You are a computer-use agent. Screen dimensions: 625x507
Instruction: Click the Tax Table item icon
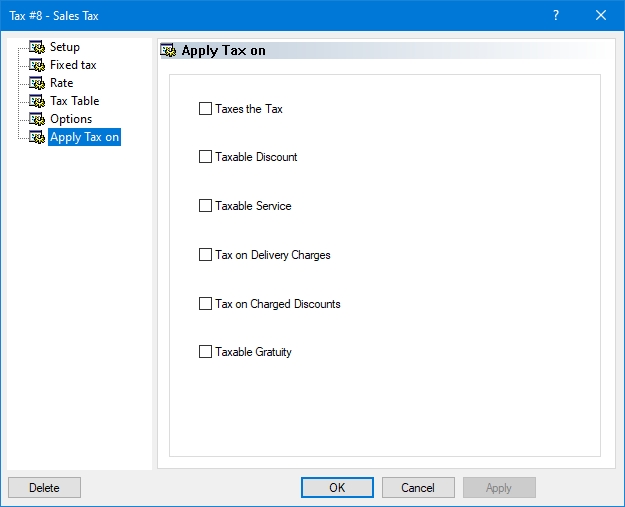[x=37, y=101]
